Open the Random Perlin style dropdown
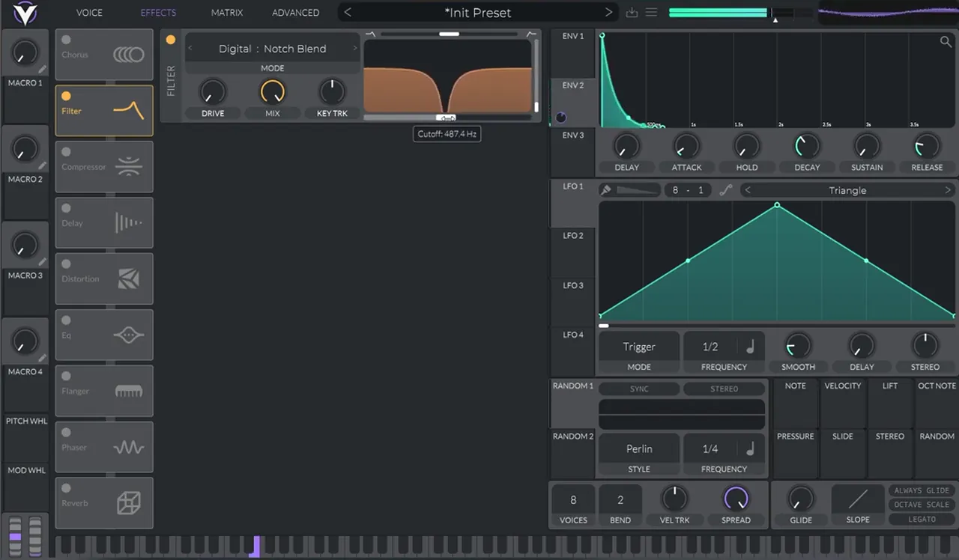Screen dimensions: 959x560 click(639, 448)
